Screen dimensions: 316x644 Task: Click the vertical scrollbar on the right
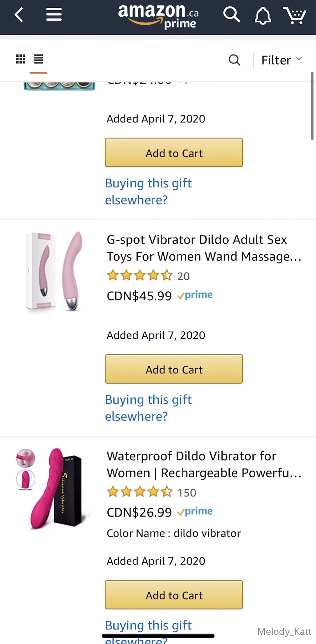pyautogui.click(x=312, y=106)
